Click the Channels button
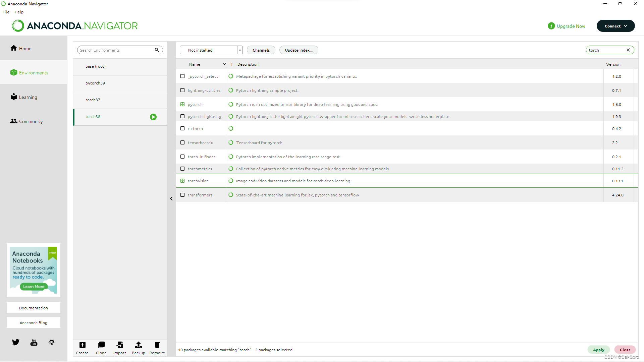 pos(261,50)
